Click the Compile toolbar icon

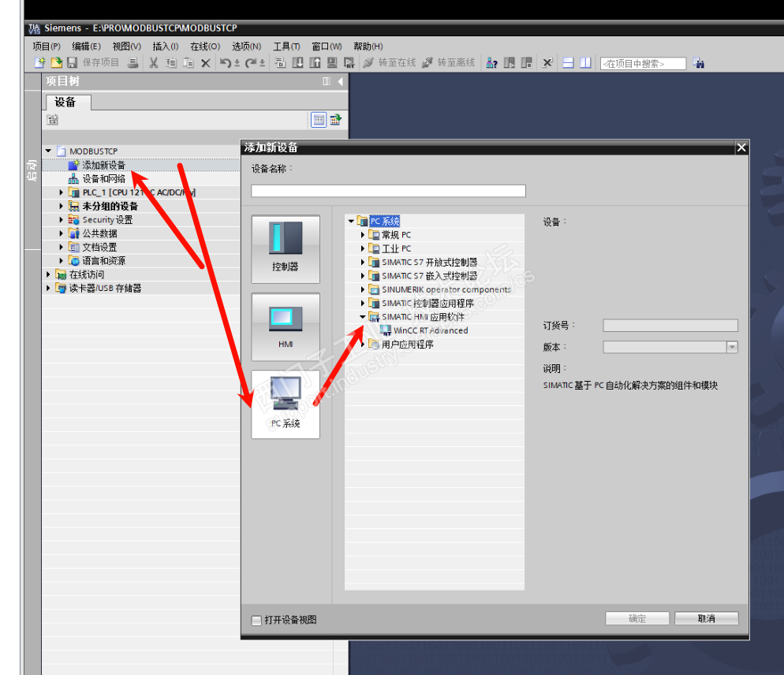pyautogui.click(x=280, y=62)
